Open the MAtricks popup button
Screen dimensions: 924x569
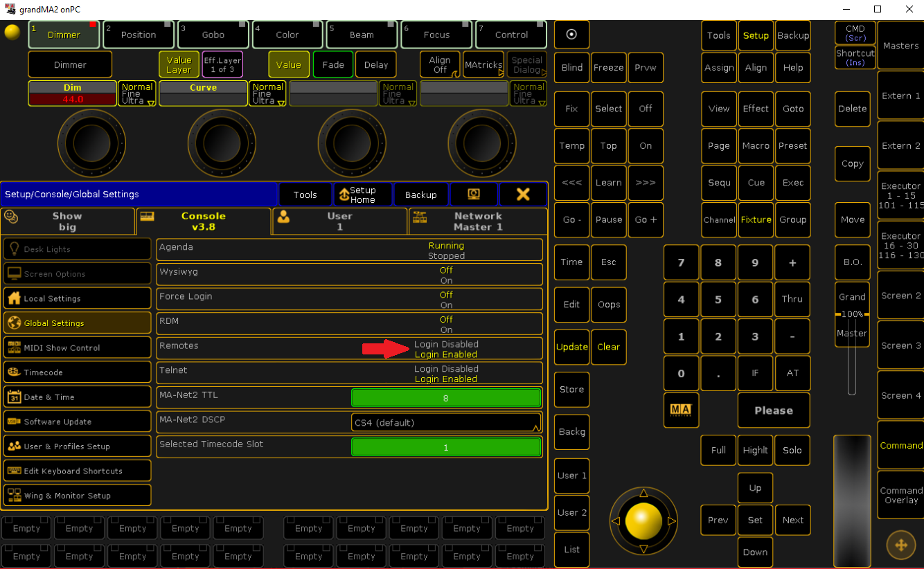483,64
